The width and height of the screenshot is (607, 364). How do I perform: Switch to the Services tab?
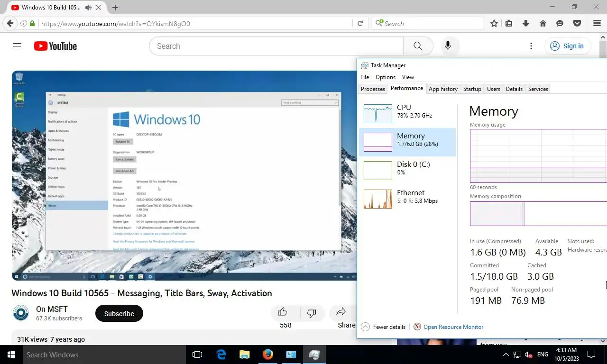pyautogui.click(x=538, y=89)
